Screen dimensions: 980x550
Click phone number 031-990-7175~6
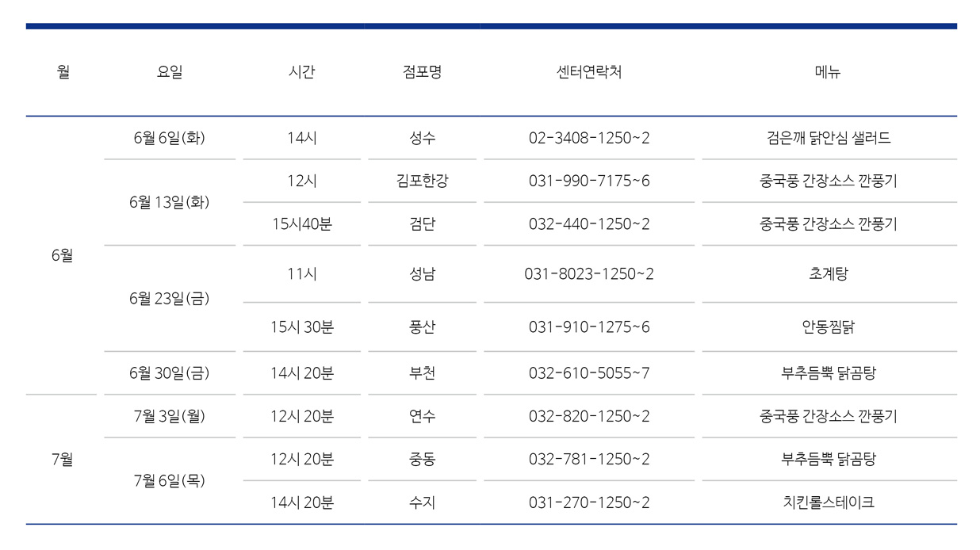click(589, 181)
